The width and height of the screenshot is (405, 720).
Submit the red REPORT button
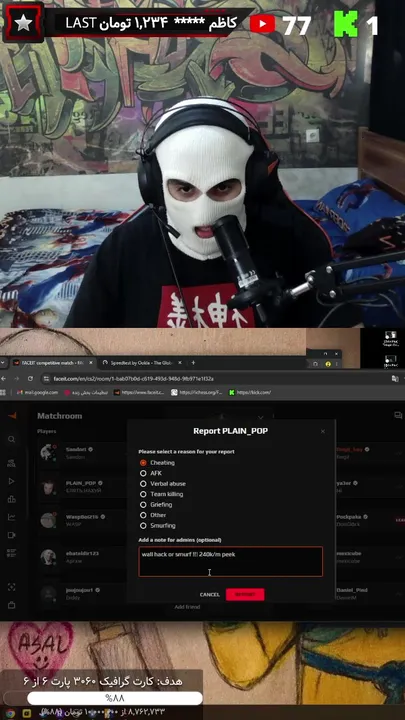[x=245, y=594]
